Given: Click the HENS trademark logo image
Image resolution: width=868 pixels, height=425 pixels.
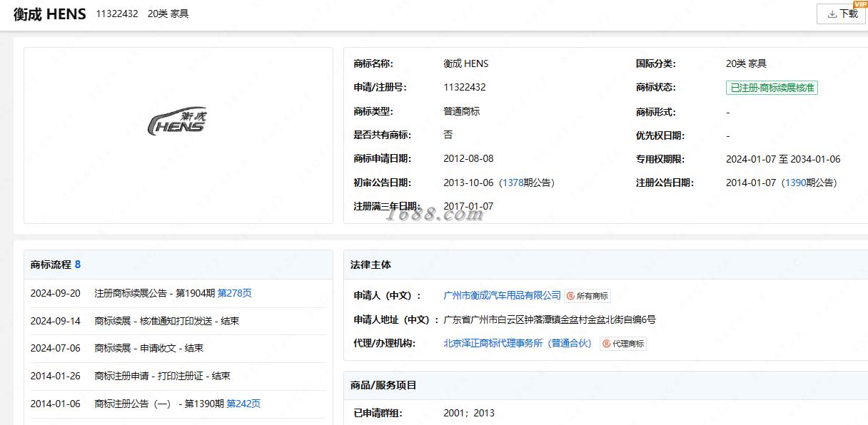Looking at the screenshot, I should (x=177, y=122).
